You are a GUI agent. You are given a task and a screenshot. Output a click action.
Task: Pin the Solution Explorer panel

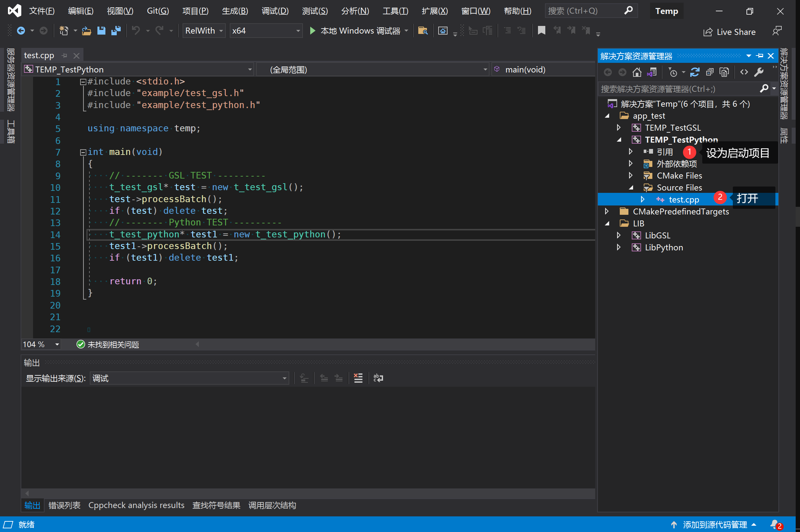coord(760,56)
